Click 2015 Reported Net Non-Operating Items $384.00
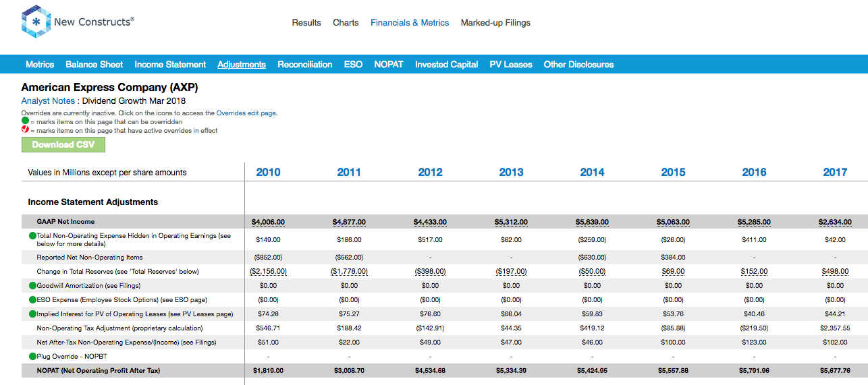 click(673, 258)
